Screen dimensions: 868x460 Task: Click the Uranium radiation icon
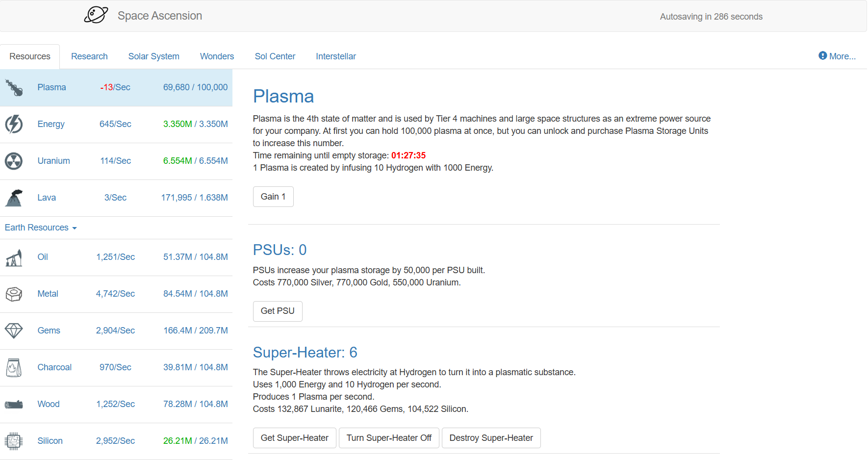[x=14, y=161]
